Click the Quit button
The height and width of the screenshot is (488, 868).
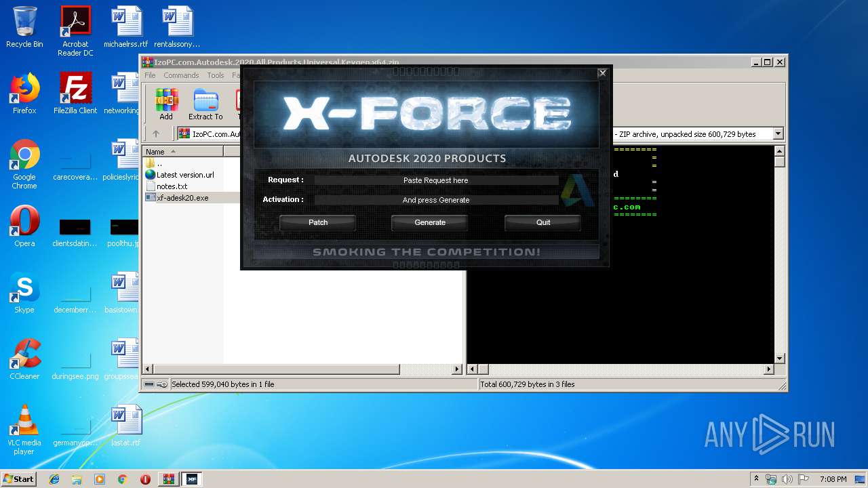click(543, 222)
